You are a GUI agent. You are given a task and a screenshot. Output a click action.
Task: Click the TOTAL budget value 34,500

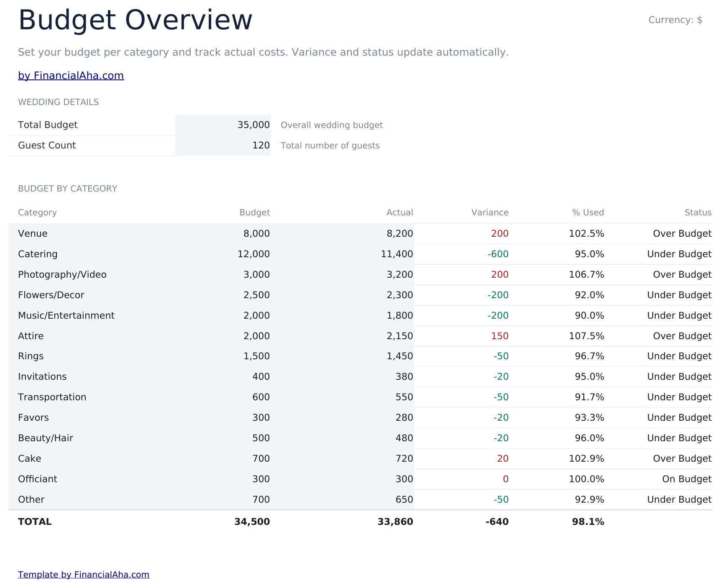tap(252, 522)
